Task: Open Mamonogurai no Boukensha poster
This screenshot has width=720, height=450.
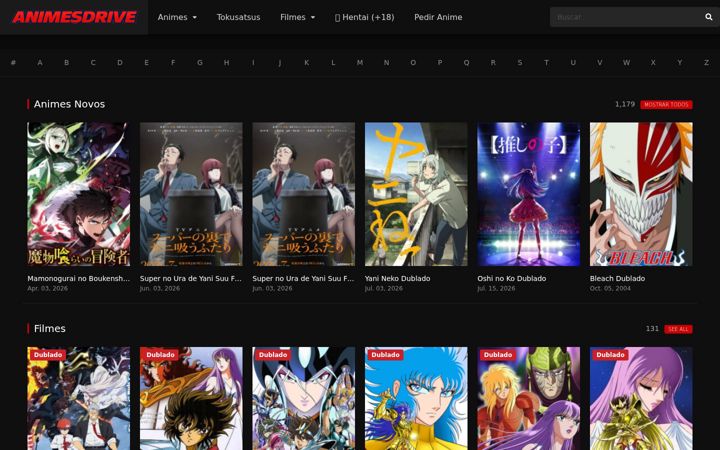Action: pyautogui.click(x=79, y=194)
